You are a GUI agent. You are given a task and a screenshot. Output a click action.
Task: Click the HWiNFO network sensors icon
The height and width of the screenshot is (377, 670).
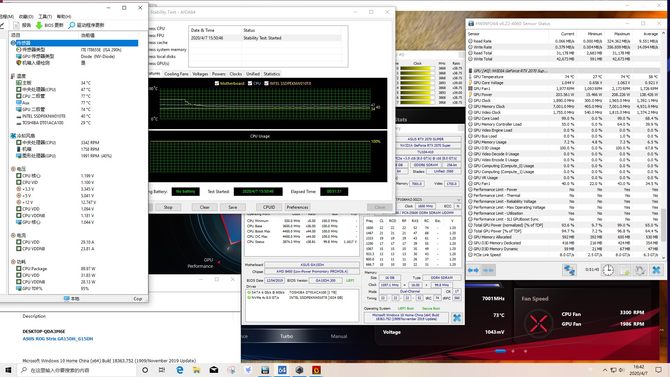pyautogui.click(x=569, y=270)
